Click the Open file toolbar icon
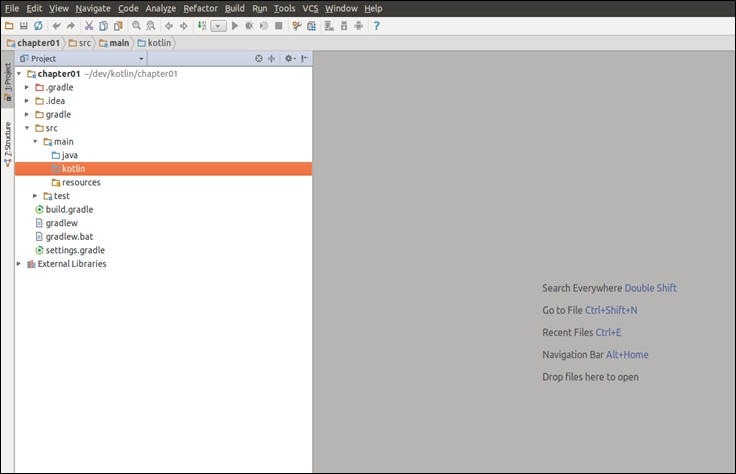The height and width of the screenshot is (474, 736). [x=9, y=26]
